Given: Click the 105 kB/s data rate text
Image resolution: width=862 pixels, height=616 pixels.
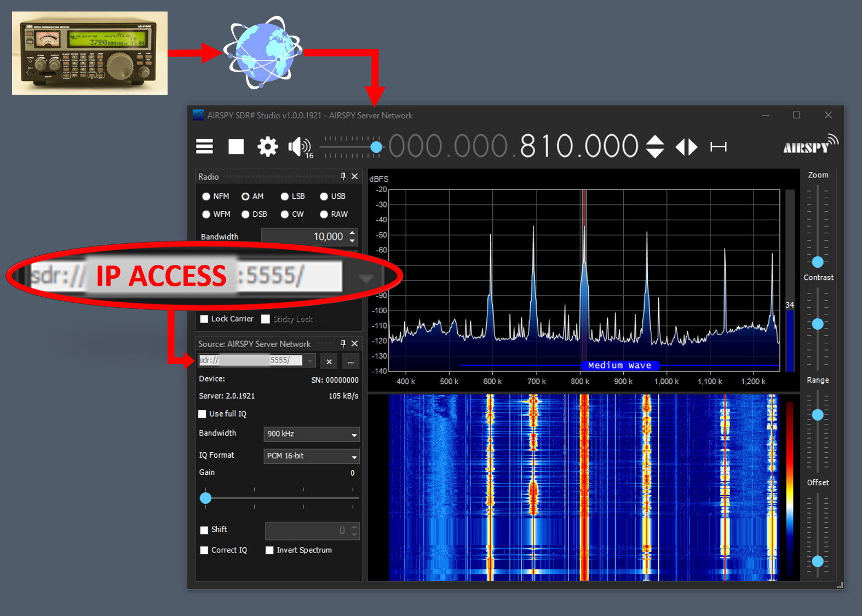Looking at the screenshot, I should tap(343, 396).
